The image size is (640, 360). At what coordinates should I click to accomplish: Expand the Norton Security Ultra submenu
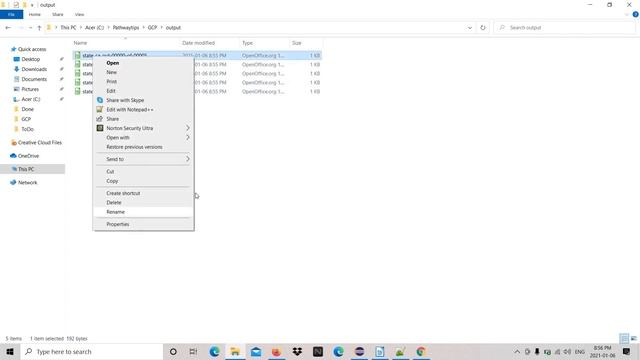click(x=143, y=128)
